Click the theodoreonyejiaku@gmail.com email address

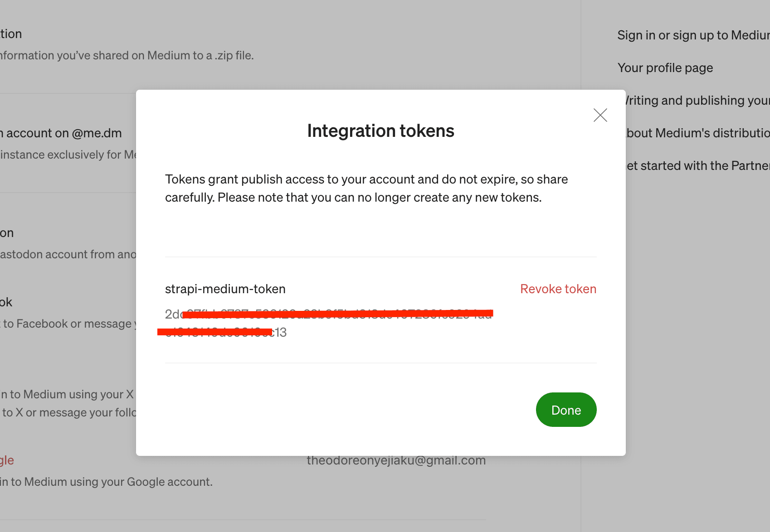[x=396, y=460]
